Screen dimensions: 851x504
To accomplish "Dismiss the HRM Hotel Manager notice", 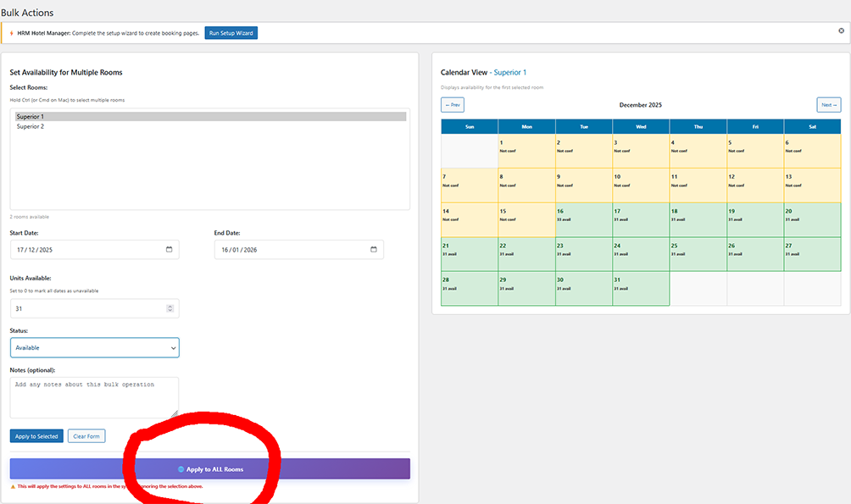I will pos(841,31).
